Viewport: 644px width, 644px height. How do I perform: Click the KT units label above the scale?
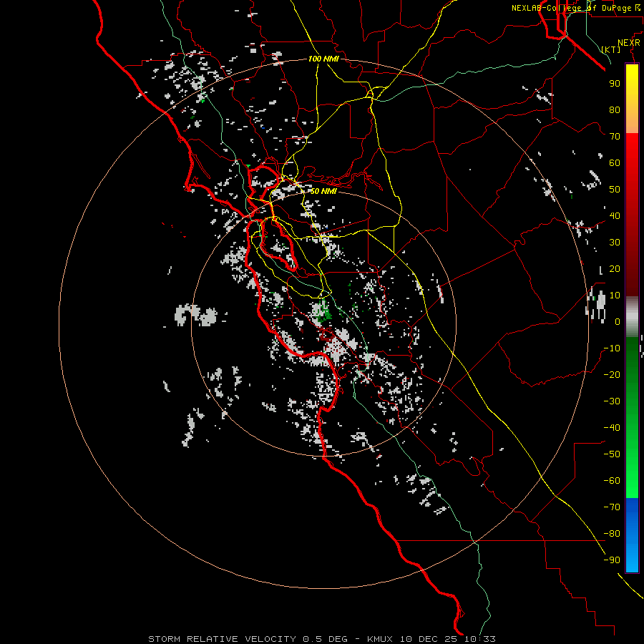point(611,49)
